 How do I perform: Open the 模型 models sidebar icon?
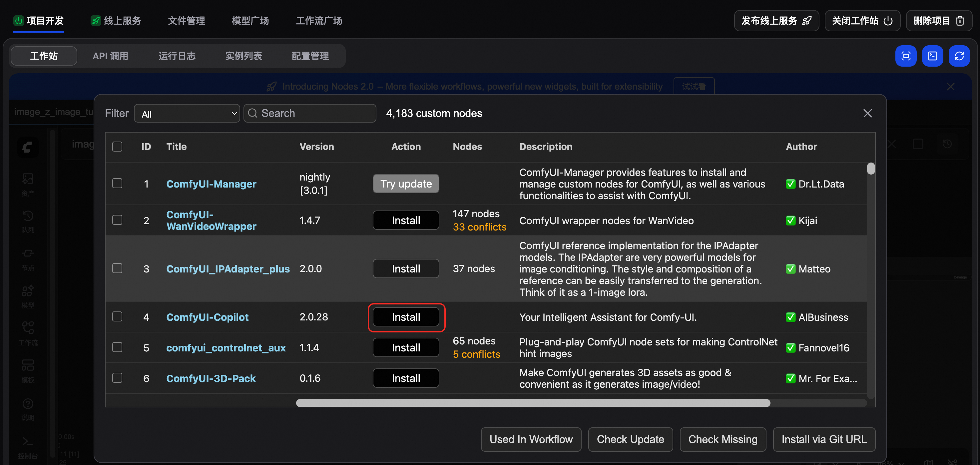(28, 297)
